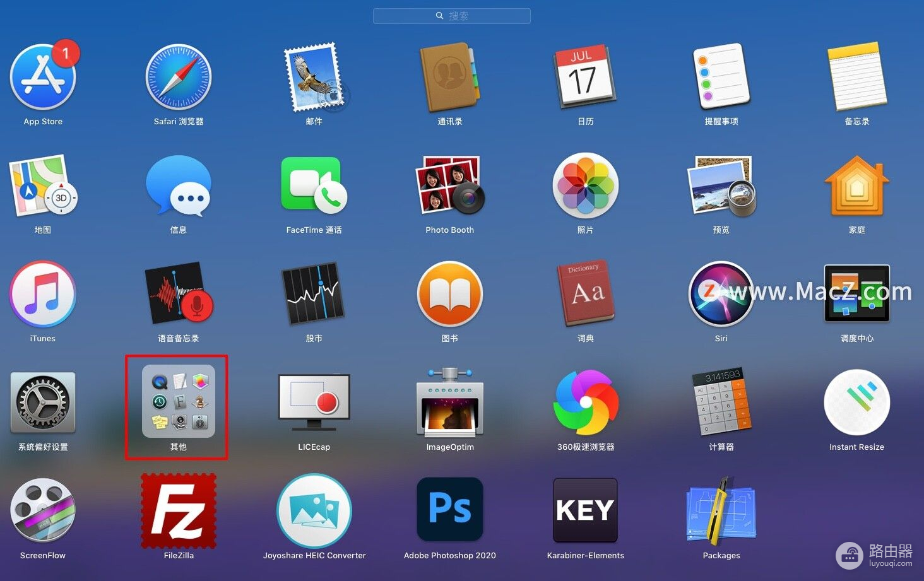Activate Siri icon
The width and height of the screenshot is (924, 581).
721,294
